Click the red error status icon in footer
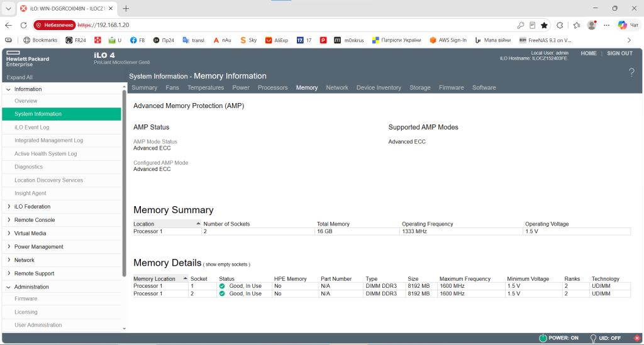Image resolution: width=644 pixels, height=345 pixels. click(636, 338)
